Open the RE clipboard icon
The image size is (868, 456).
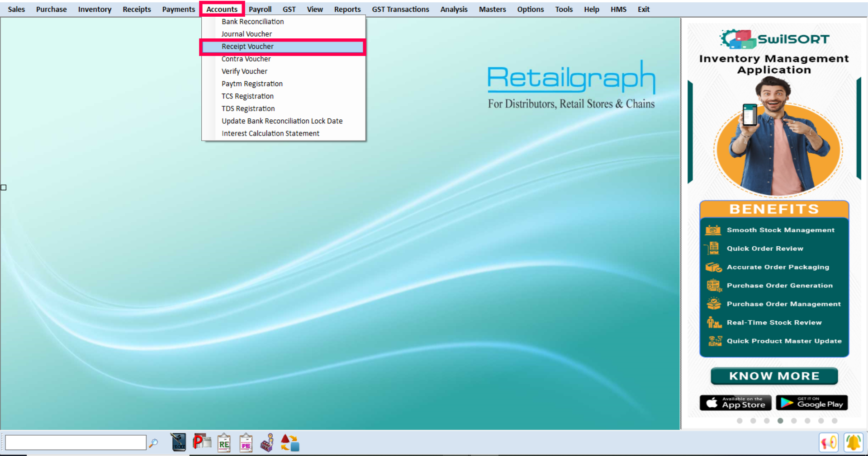pos(224,443)
